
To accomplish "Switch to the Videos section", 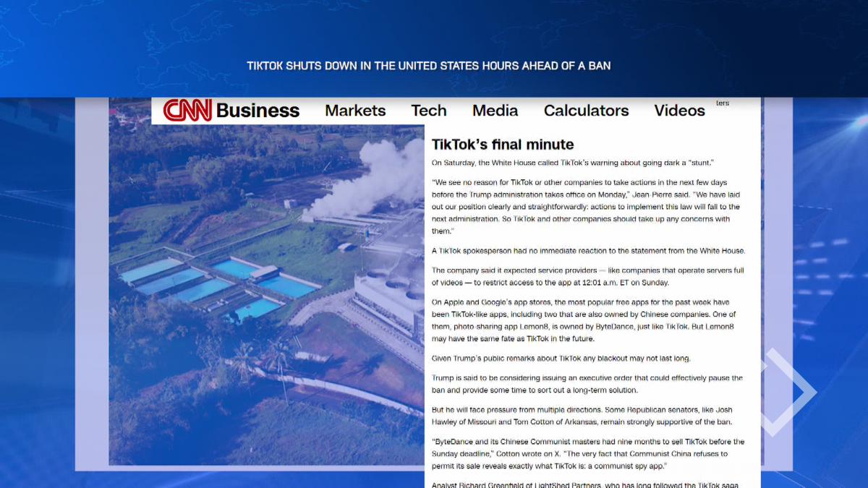I will click(679, 111).
